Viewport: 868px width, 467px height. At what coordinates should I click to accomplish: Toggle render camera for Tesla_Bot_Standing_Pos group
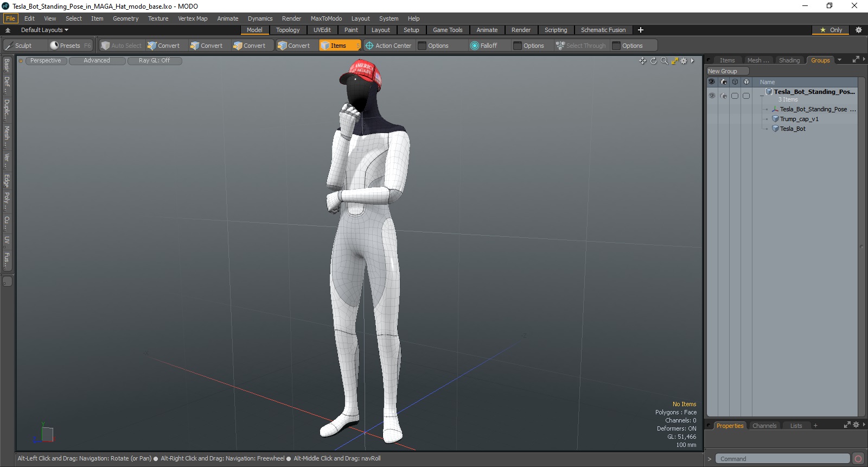724,96
